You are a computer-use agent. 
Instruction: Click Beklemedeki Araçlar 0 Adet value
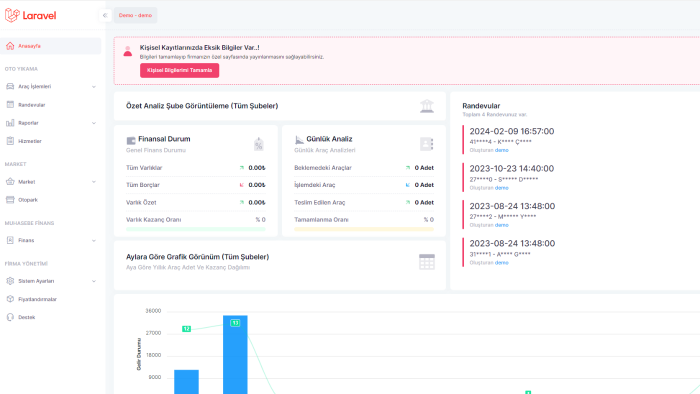[x=424, y=168]
